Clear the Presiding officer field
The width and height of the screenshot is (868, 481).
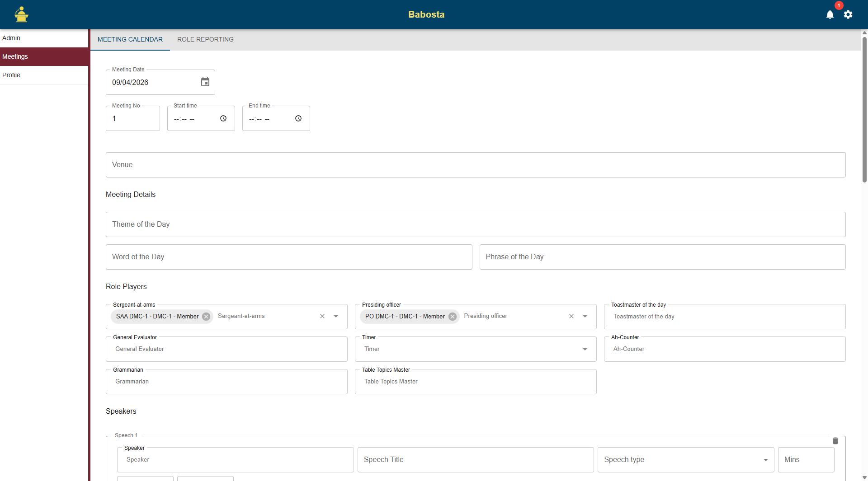[571, 316]
